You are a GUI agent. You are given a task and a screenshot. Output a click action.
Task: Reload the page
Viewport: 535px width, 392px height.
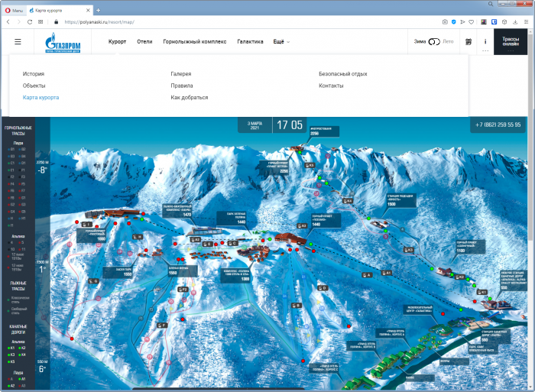coord(30,22)
